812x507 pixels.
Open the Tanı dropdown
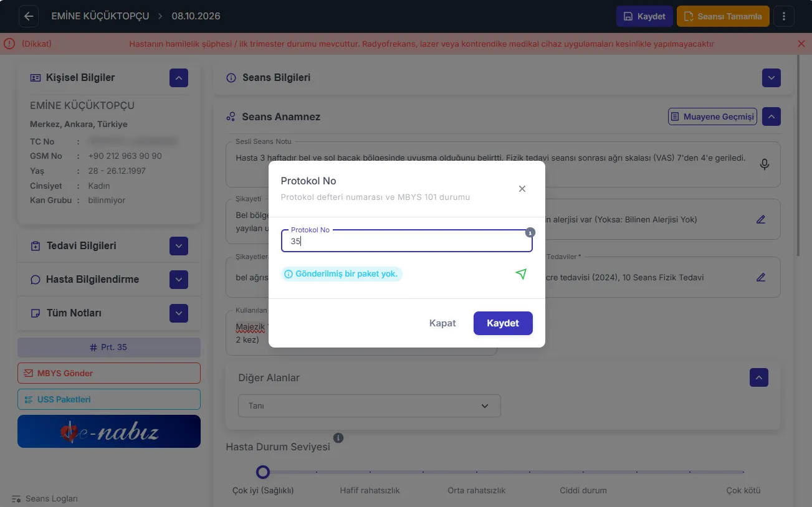coord(370,405)
